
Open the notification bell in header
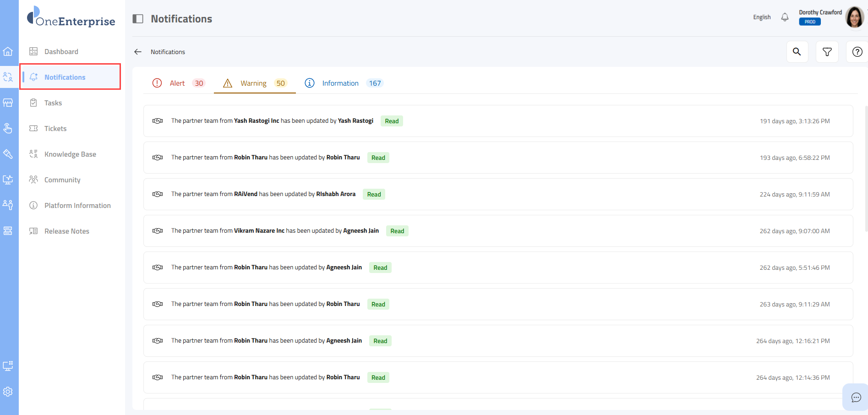pyautogui.click(x=785, y=17)
